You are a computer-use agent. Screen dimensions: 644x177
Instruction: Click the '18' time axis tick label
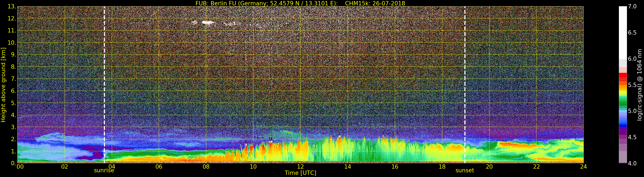442,166
